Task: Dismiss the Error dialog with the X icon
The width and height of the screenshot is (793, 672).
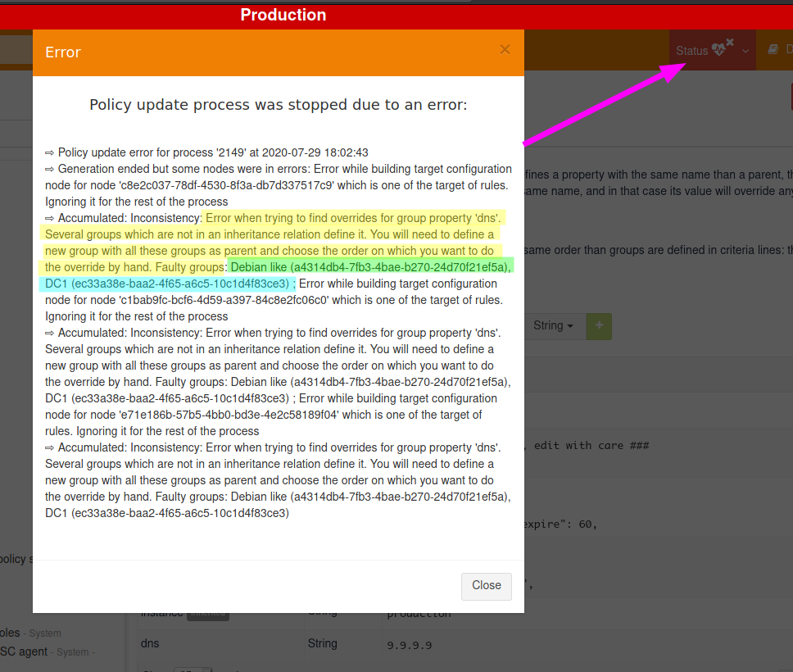Action: 505,50
